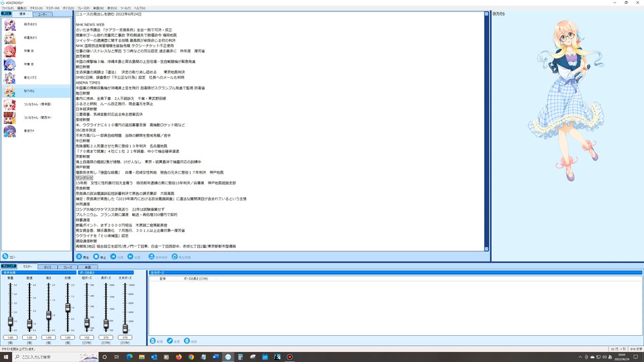Viewport: 644px width, 362px height.
Task: Click the line 'ABEMA TIMES'
Action: [x=88, y=82]
